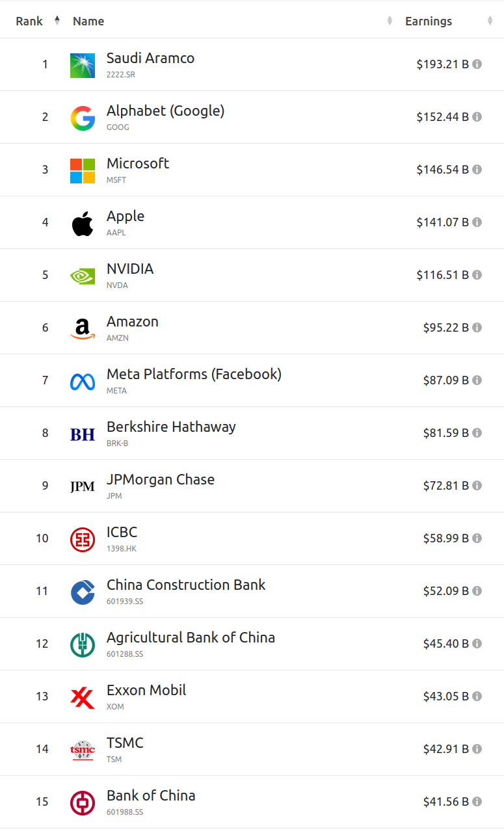Click the Saudi Aramco logo icon

(83, 65)
